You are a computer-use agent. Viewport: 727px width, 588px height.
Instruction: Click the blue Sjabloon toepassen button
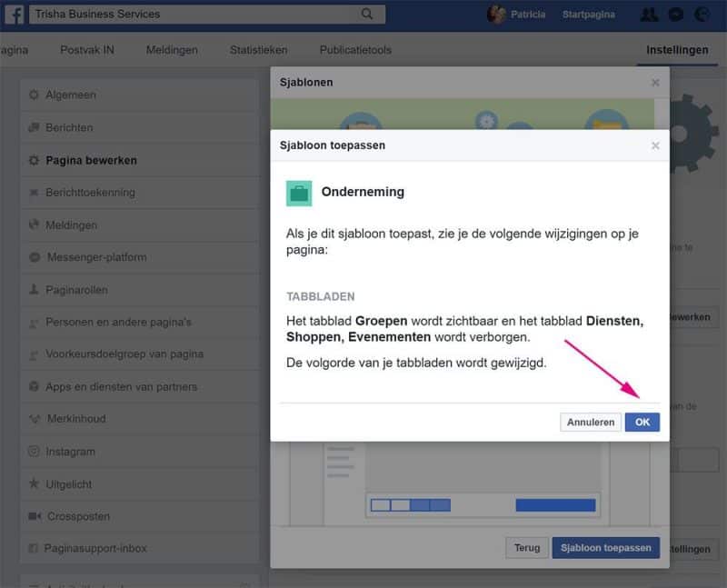605,548
